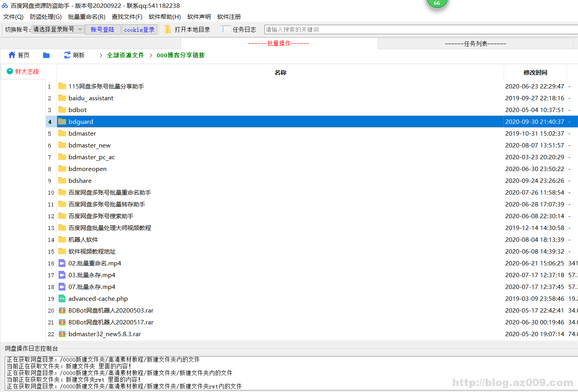Screen dimensions: 578x392
Task: Click the blue folder icon beside 首页
Action: coord(46,55)
